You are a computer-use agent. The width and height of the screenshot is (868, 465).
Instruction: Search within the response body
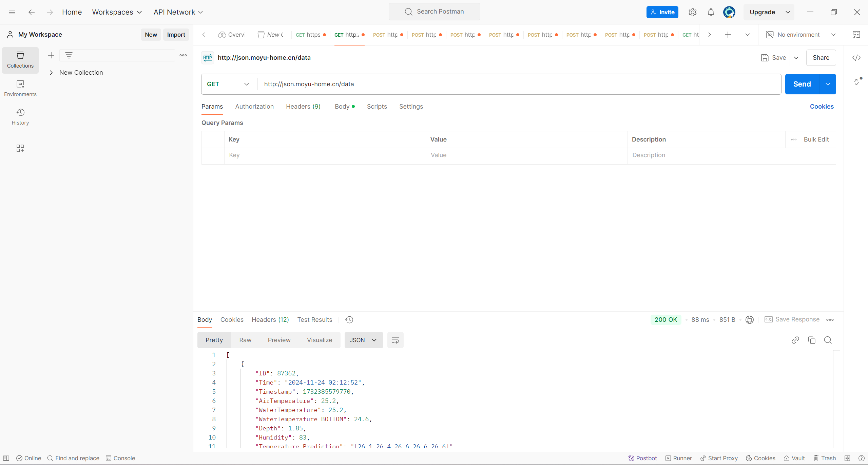point(828,340)
